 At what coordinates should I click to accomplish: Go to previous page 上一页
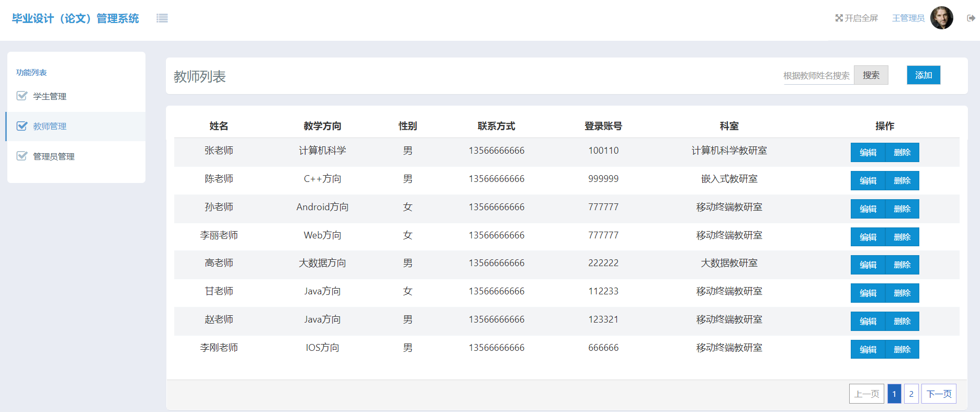pyautogui.click(x=866, y=394)
